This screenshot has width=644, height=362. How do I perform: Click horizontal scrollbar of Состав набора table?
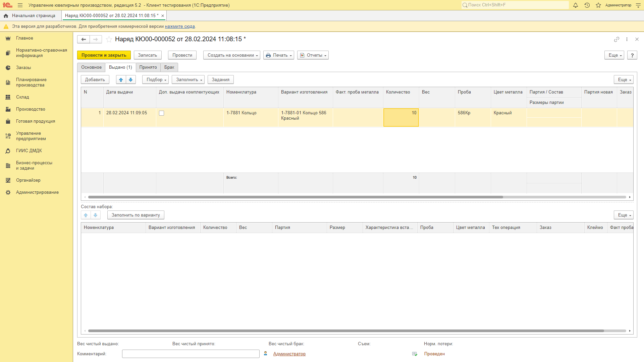click(346, 331)
